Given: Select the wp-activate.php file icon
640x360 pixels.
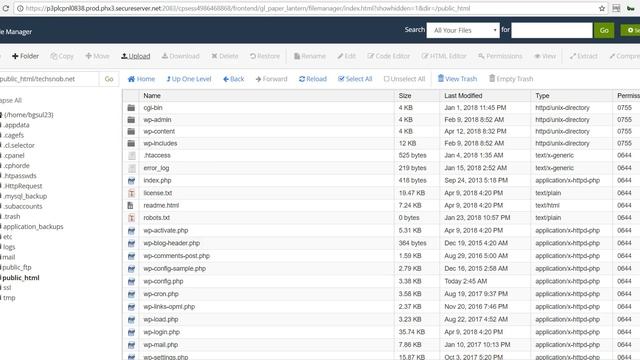Looking at the screenshot, I should (131, 231).
